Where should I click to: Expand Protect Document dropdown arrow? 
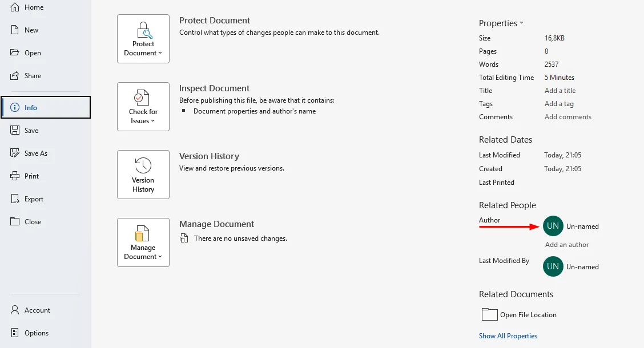pyautogui.click(x=160, y=53)
